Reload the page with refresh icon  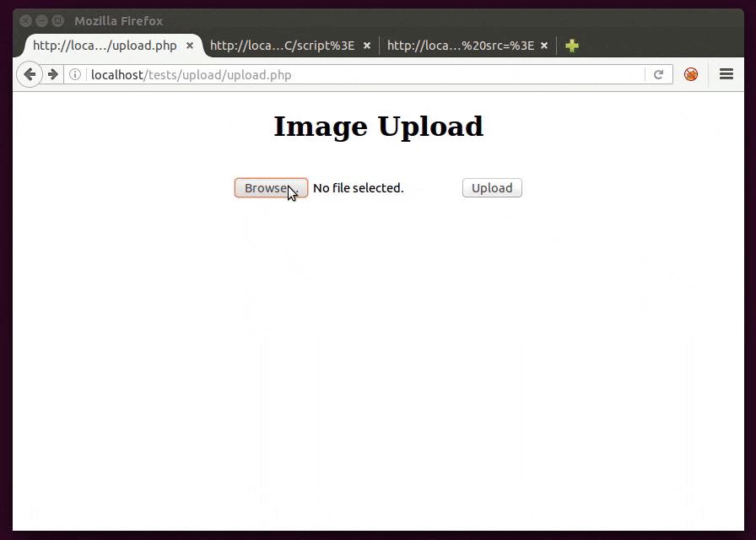pos(658,75)
